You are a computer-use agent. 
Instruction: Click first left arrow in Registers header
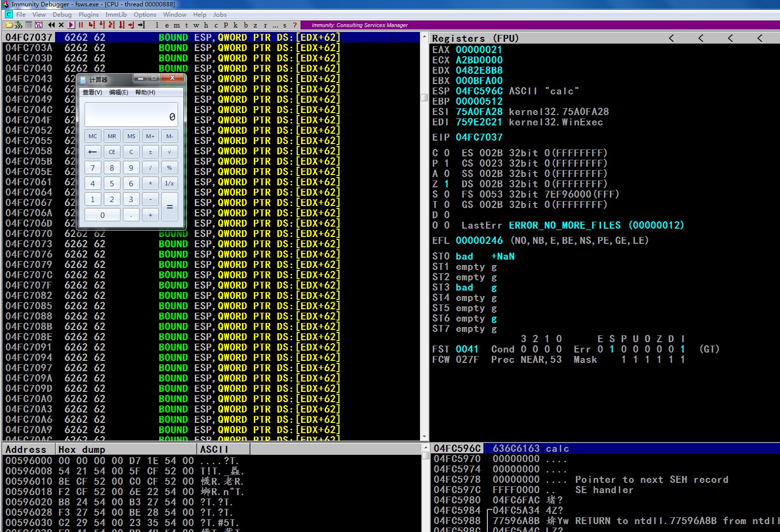click(671, 38)
